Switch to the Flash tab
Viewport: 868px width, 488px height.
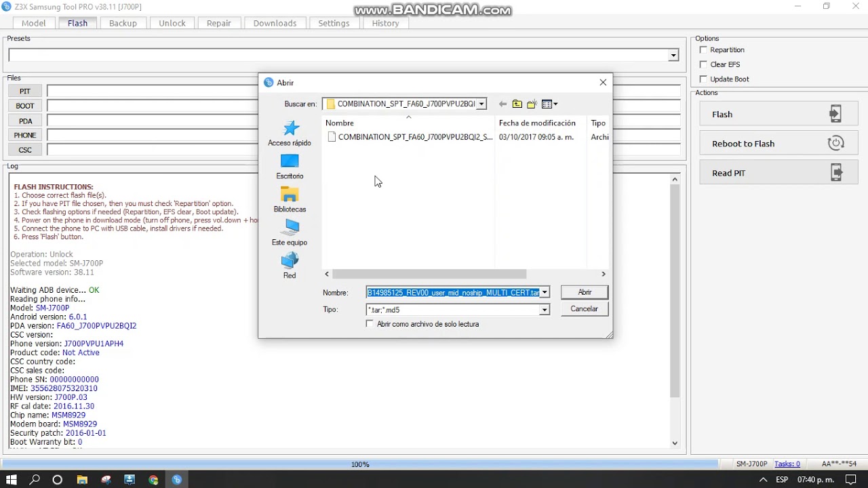pyautogui.click(x=77, y=23)
